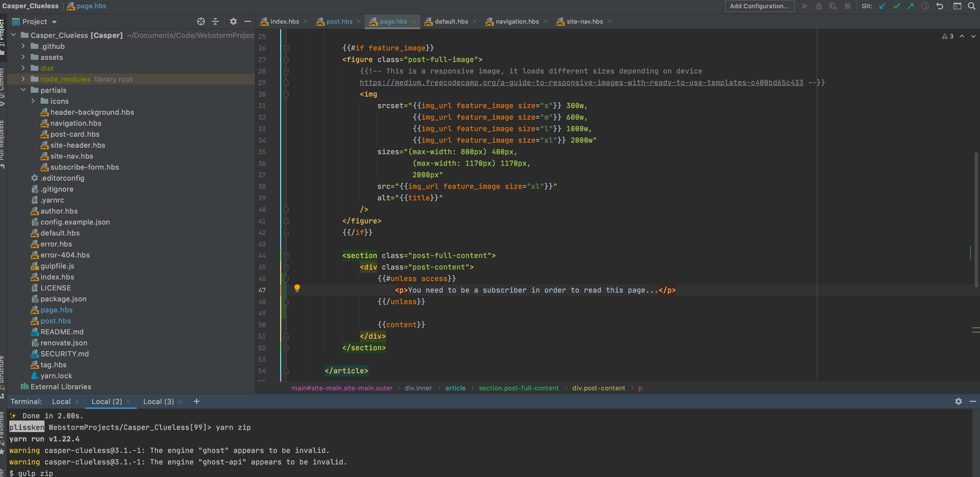Fold the figure tag at line 27
Image resolution: width=980 pixels, height=477 pixels.
tap(286, 60)
